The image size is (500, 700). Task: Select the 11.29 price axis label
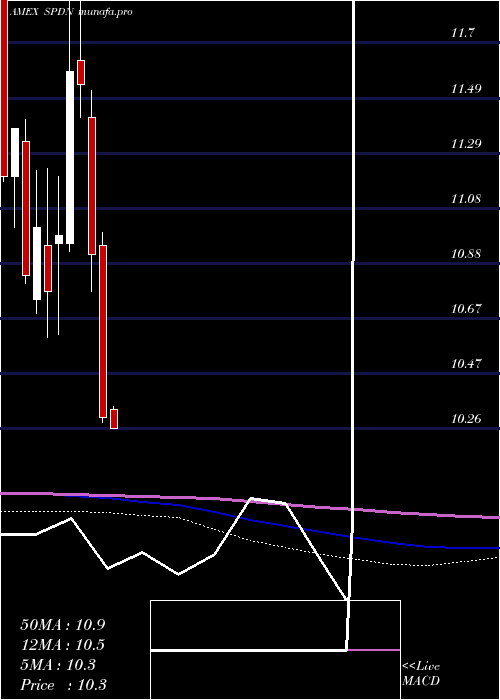click(466, 144)
